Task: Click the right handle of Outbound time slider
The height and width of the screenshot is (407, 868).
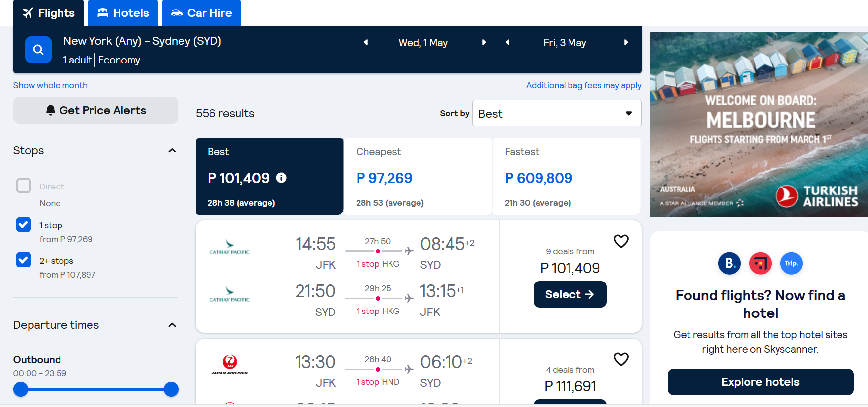Action: click(x=171, y=389)
